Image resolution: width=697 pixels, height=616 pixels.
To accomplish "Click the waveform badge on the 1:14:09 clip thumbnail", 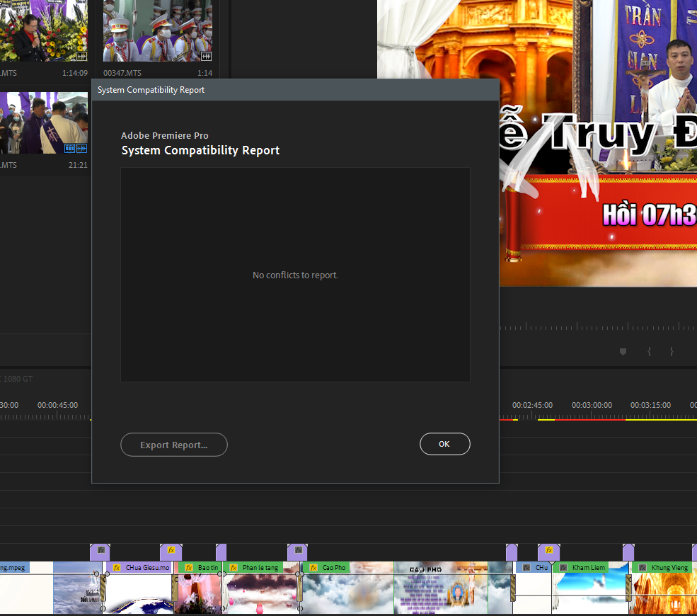I will pyautogui.click(x=81, y=56).
